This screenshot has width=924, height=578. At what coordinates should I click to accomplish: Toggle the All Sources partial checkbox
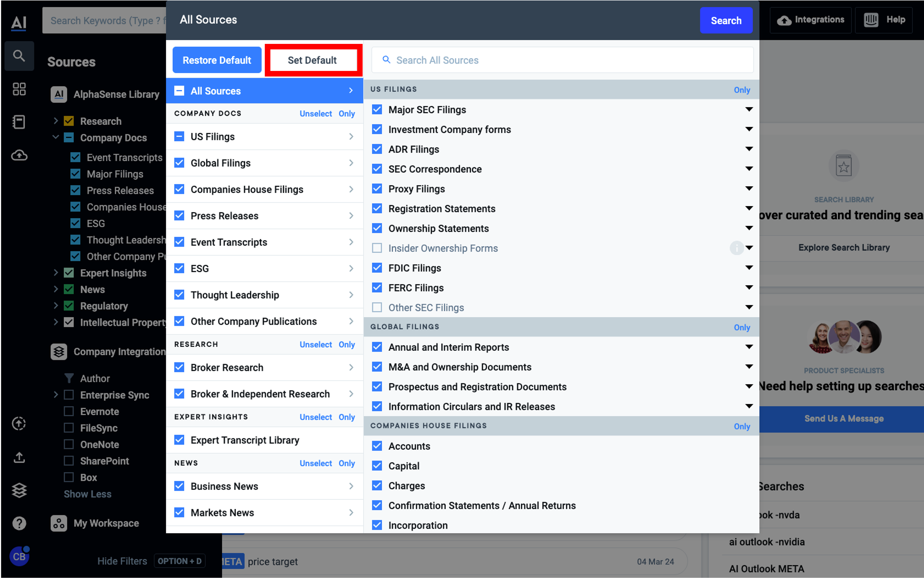point(179,91)
